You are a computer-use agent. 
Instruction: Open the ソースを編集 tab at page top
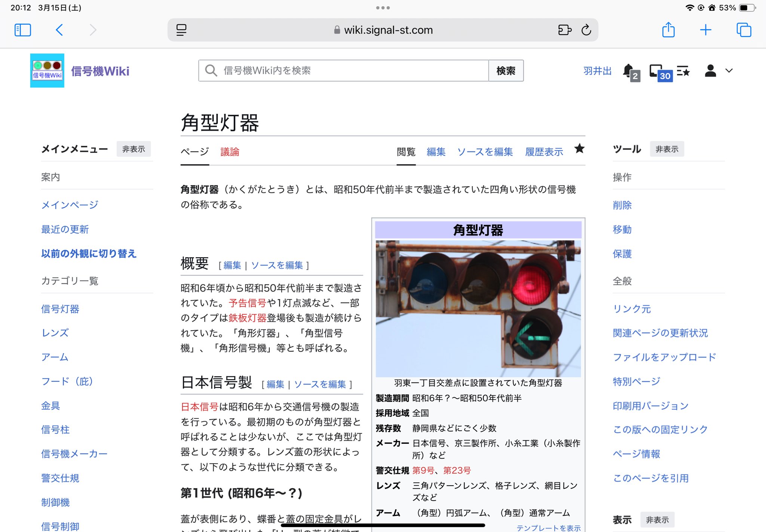coord(485,152)
